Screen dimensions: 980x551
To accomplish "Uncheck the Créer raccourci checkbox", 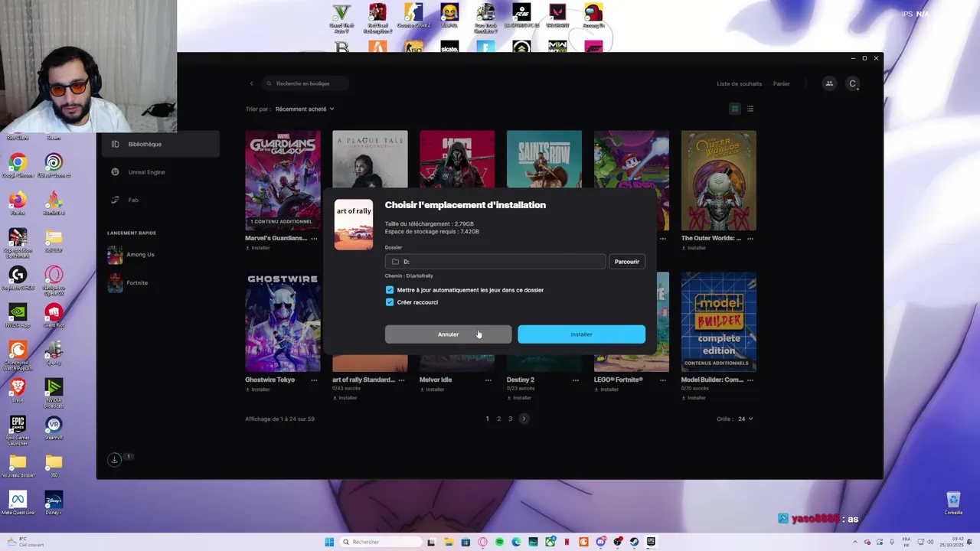I will coord(390,302).
